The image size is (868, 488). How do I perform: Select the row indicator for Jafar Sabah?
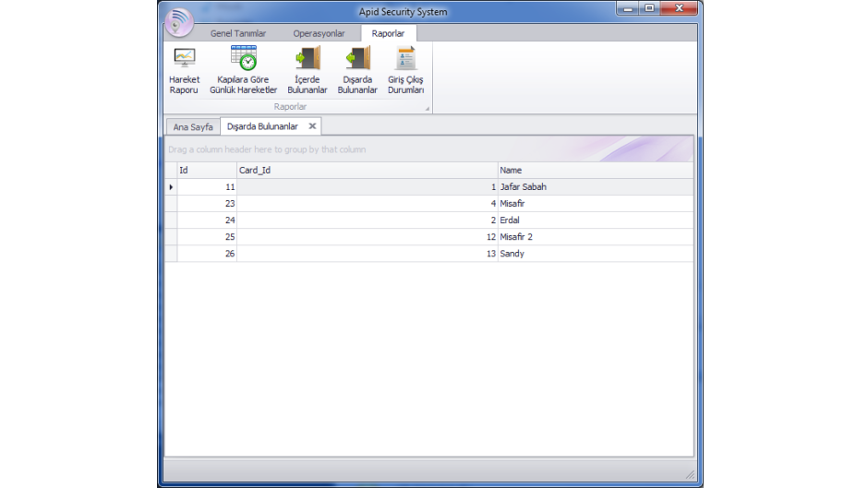point(171,187)
